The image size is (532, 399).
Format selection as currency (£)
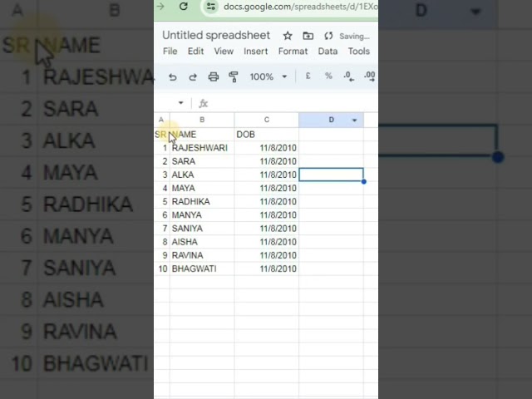point(308,76)
